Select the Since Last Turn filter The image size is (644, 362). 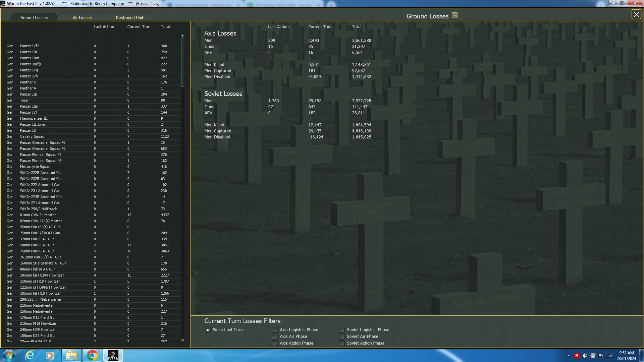tap(208, 330)
